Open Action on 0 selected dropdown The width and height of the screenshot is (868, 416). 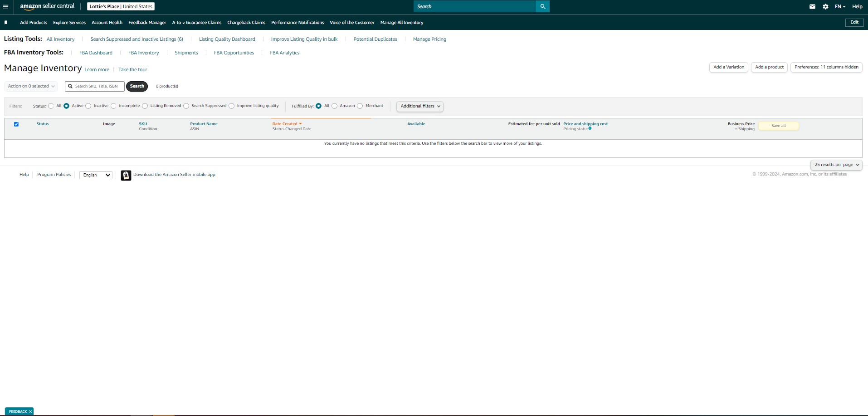(31, 86)
